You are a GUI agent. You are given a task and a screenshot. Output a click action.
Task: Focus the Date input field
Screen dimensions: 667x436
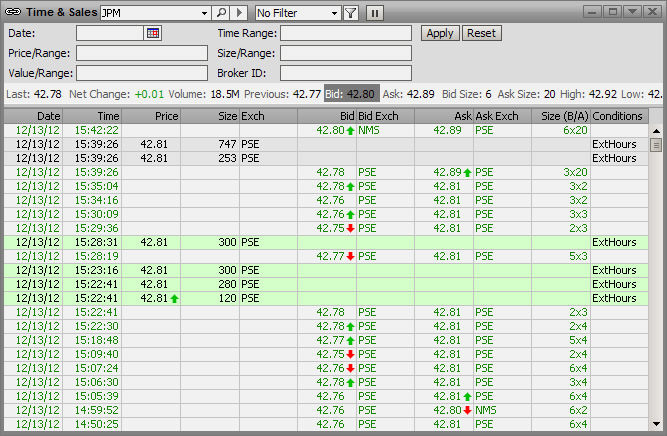tap(110, 33)
